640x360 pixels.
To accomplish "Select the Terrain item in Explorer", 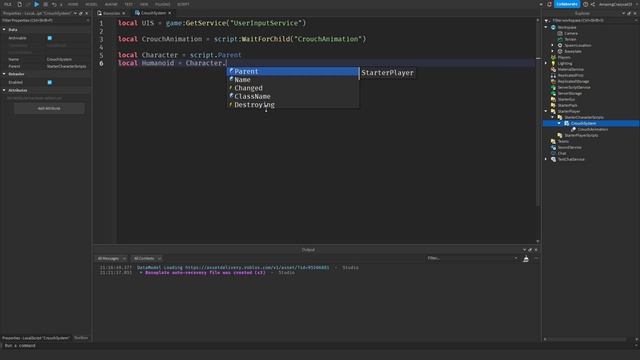I will tap(570, 40).
